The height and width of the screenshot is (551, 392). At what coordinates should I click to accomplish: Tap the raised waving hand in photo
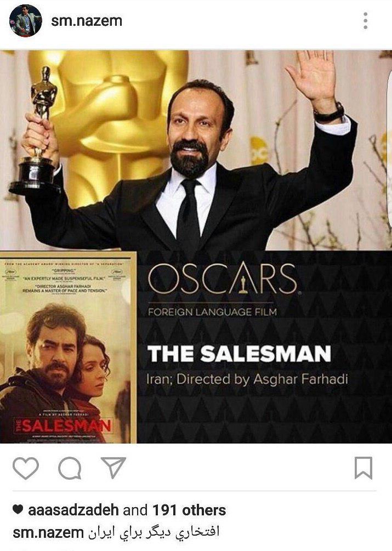coord(313,76)
